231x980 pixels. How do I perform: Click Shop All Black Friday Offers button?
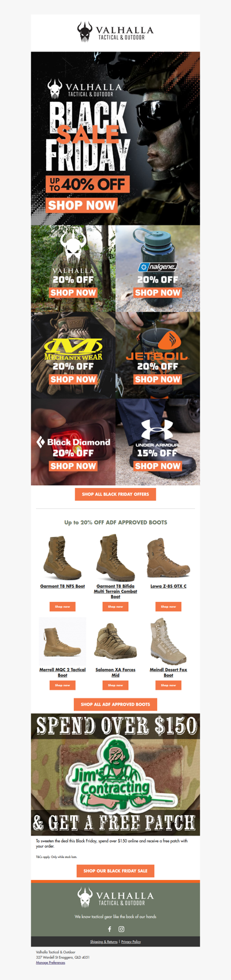coord(115,494)
